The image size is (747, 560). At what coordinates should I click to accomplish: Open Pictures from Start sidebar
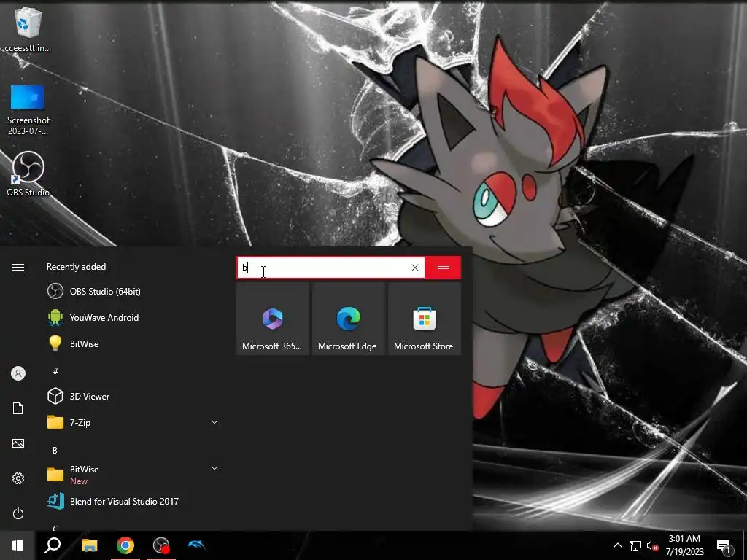(18, 443)
